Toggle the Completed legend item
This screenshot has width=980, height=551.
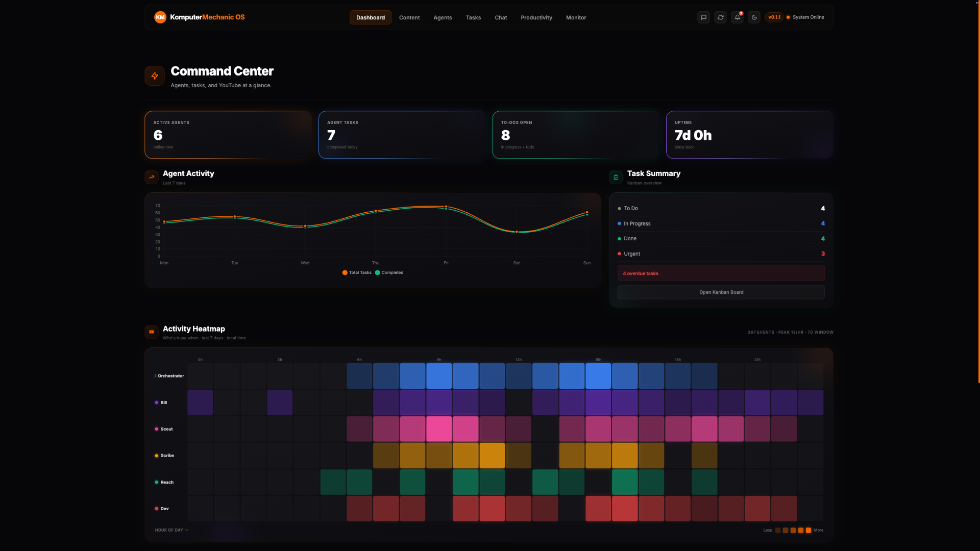point(389,272)
